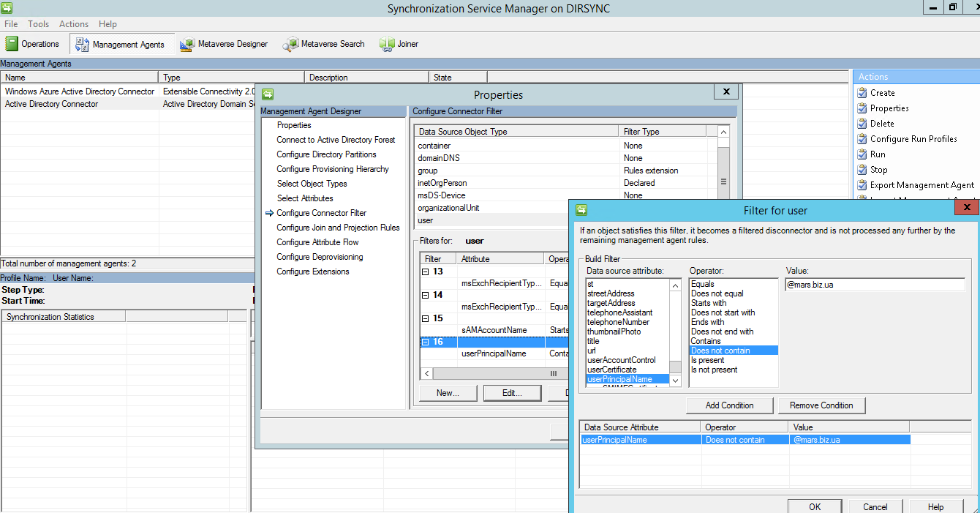Viewport: 980px width, 513px height.
Task: Click the Stop action icon
Action: (861, 170)
